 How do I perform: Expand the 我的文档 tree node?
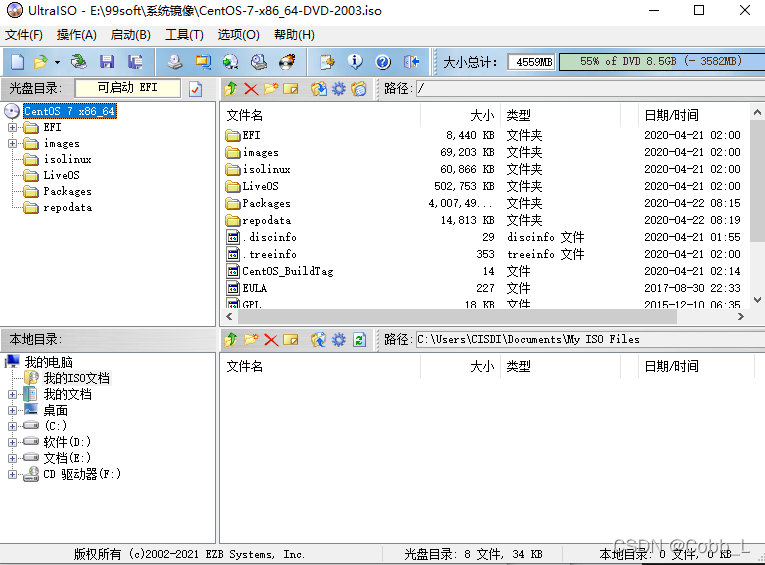click(x=13, y=394)
